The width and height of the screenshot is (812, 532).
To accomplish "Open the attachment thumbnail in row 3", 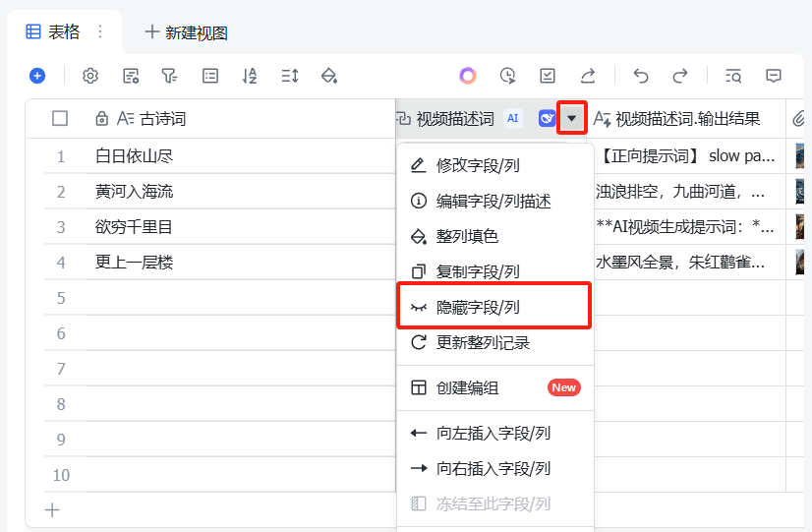I will (x=800, y=227).
